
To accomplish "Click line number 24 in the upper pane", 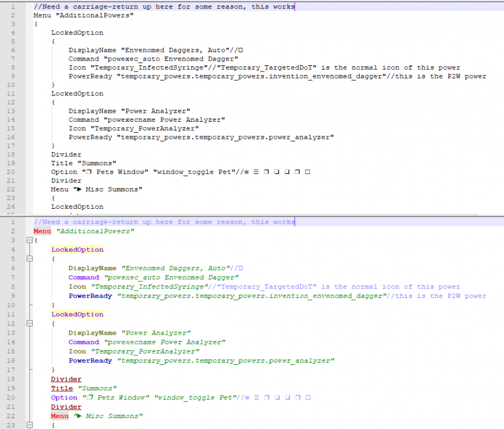I will tap(13, 206).
